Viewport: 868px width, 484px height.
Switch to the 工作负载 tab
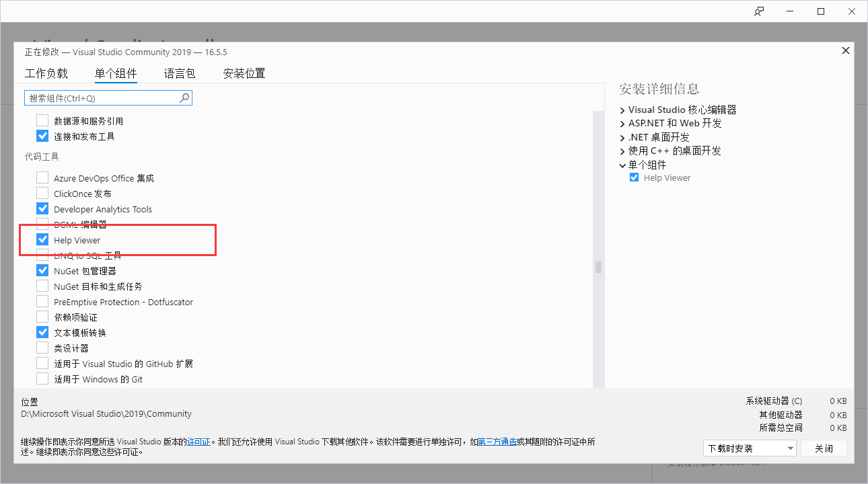tap(46, 74)
